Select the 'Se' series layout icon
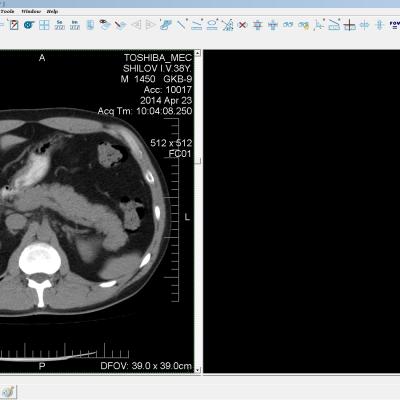The image size is (400, 400). point(60,25)
